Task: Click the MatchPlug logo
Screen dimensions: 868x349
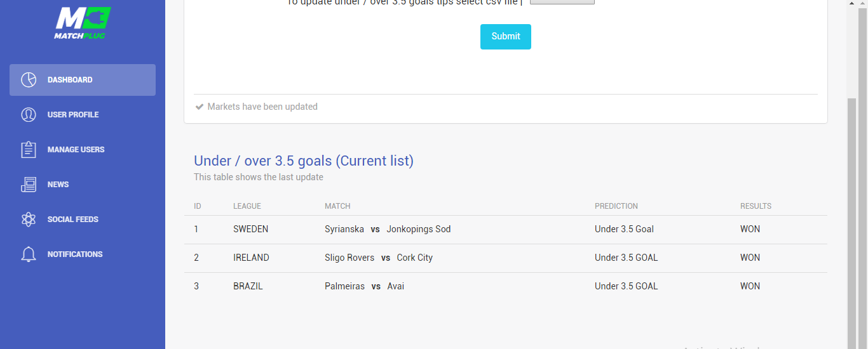Action: (x=82, y=23)
